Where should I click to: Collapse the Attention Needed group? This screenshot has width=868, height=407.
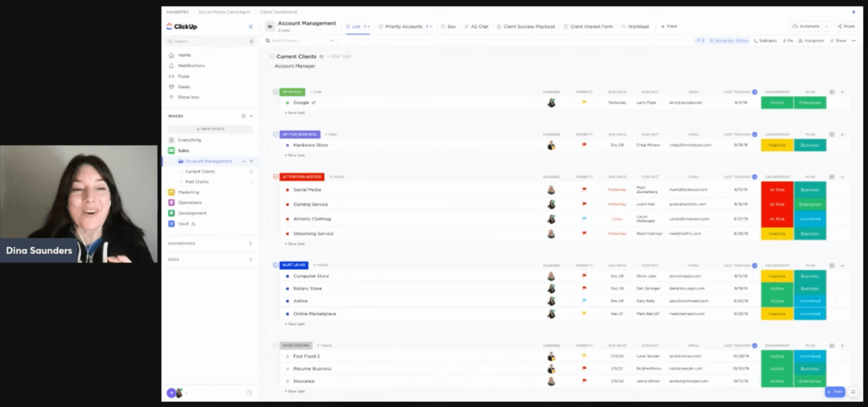point(276,177)
